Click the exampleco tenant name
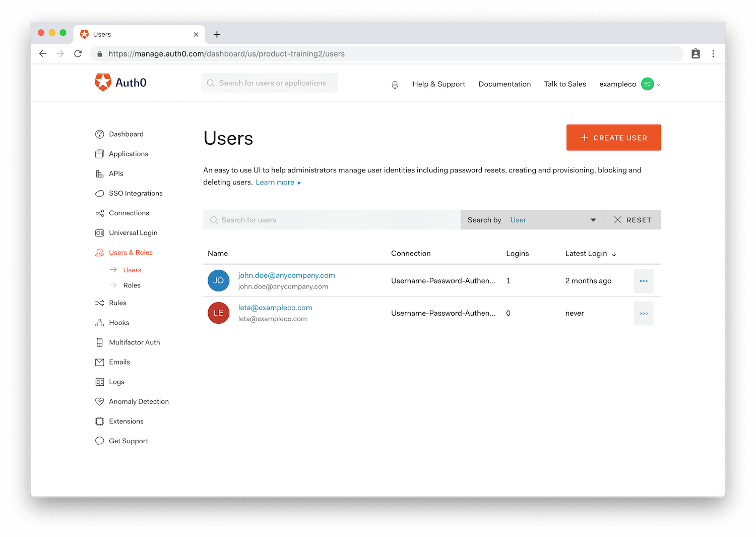756x537 pixels. click(x=617, y=84)
